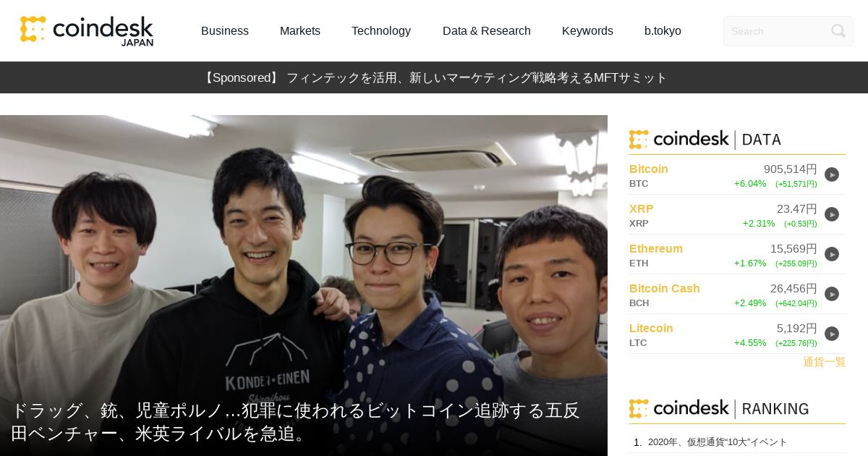
Task: Open the Data & Research menu
Action: [x=487, y=31]
